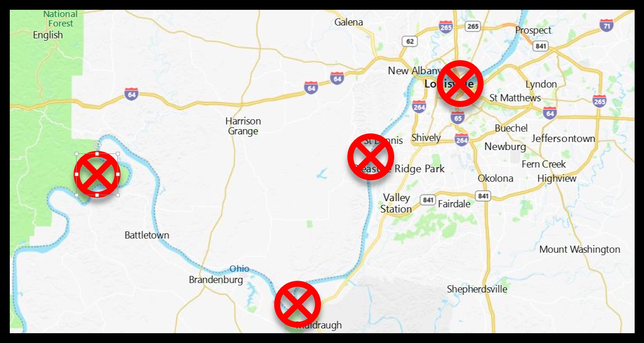Select the Mount Washington label

point(580,250)
